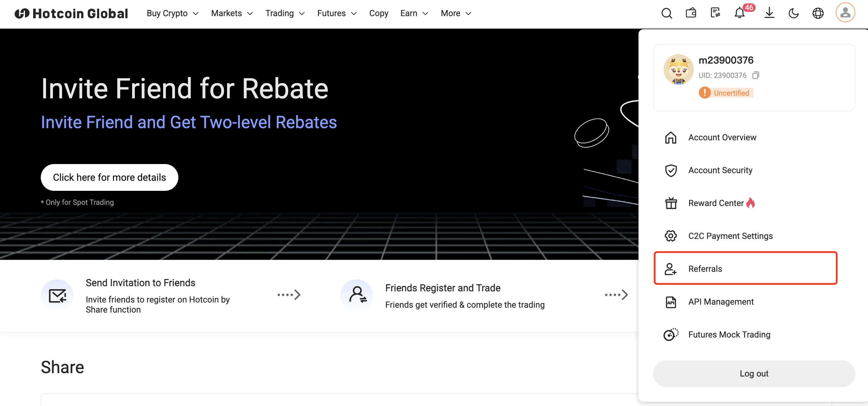Click the download app icon

pos(769,13)
